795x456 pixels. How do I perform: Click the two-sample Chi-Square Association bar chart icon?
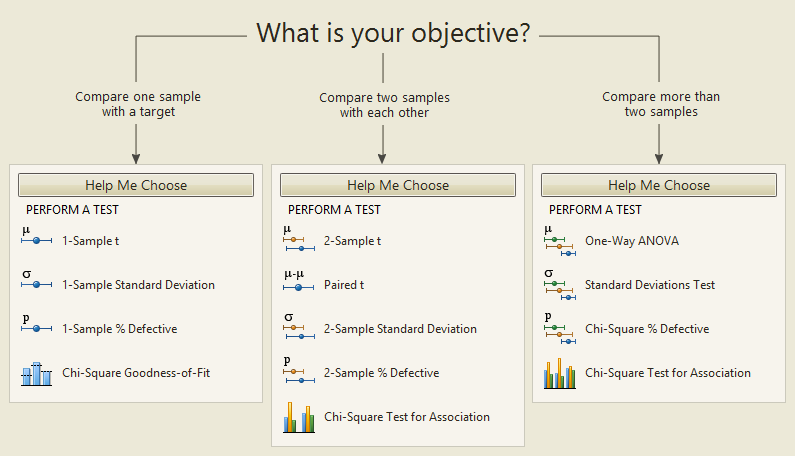299,417
